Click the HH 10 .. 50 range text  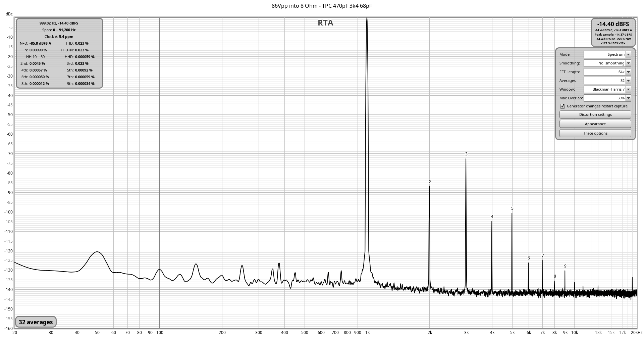pyautogui.click(x=35, y=57)
